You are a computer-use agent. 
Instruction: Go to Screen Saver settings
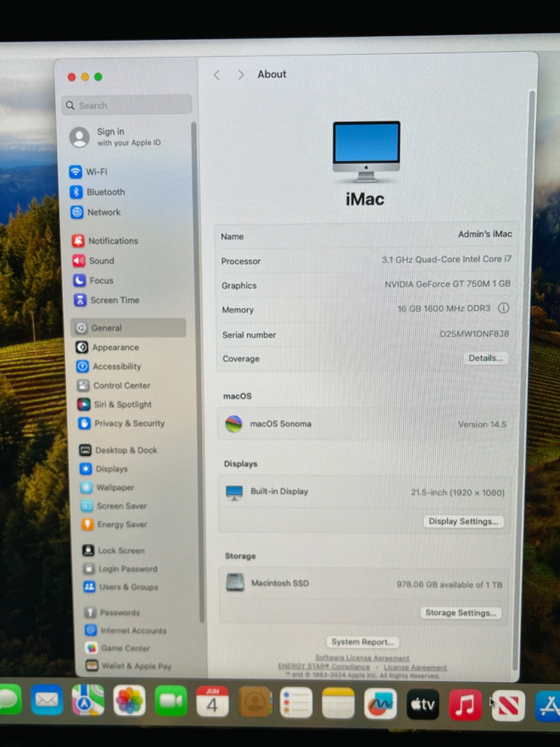coord(114,506)
